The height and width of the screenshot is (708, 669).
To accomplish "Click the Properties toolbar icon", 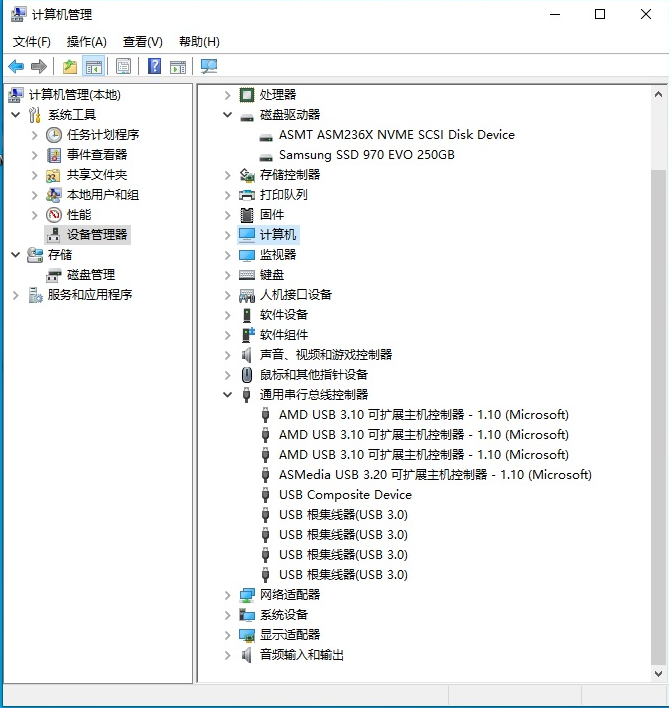I will point(123,66).
